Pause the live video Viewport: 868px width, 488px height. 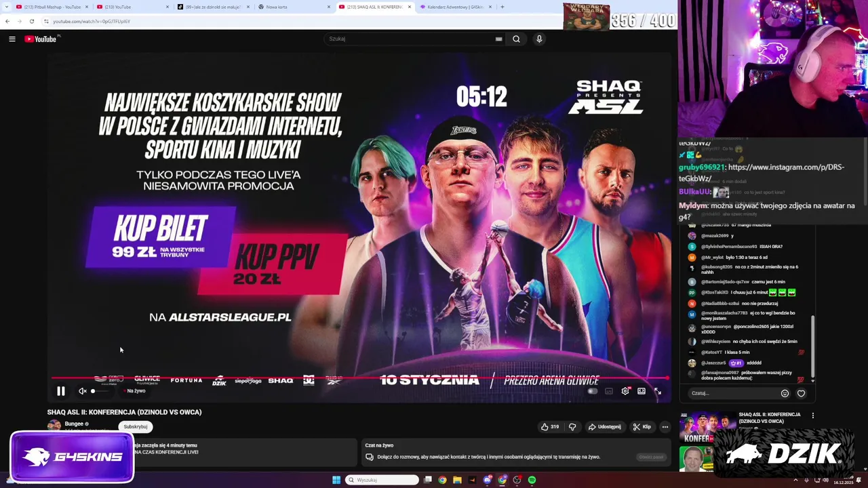(61, 391)
